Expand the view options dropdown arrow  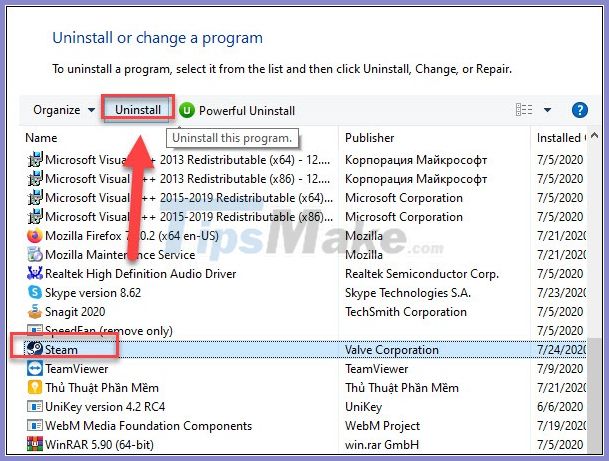pos(548,110)
